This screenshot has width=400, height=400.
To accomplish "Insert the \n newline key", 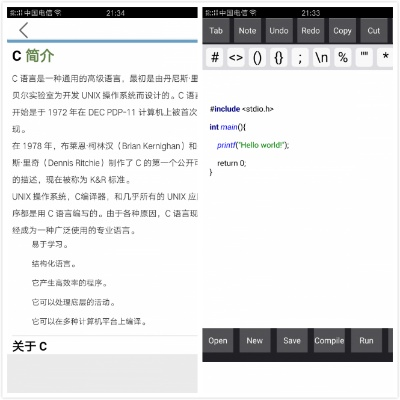I will click(x=321, y=58).
